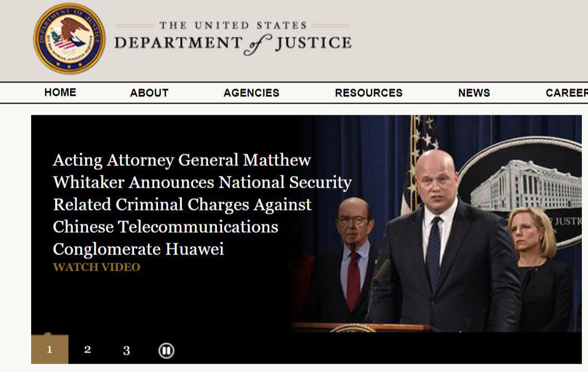Go to the CAREERS section

point(566,93)
